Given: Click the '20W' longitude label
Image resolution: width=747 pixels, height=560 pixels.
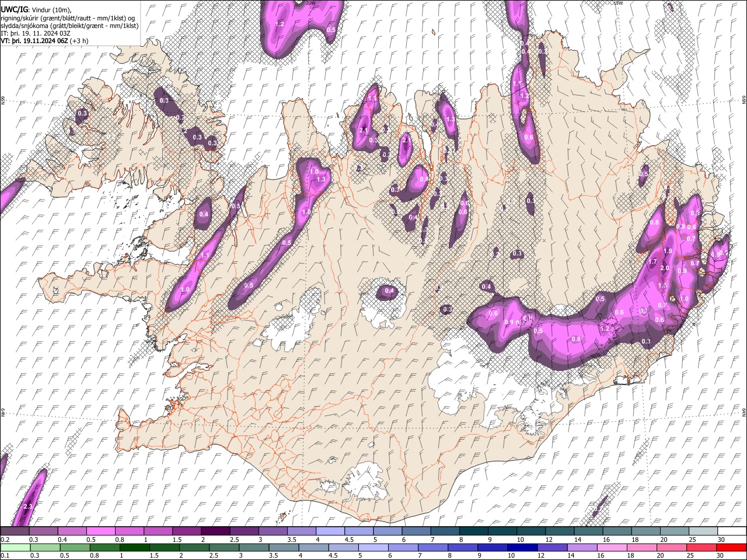Looking at the screenshot, I should [310, 3].
